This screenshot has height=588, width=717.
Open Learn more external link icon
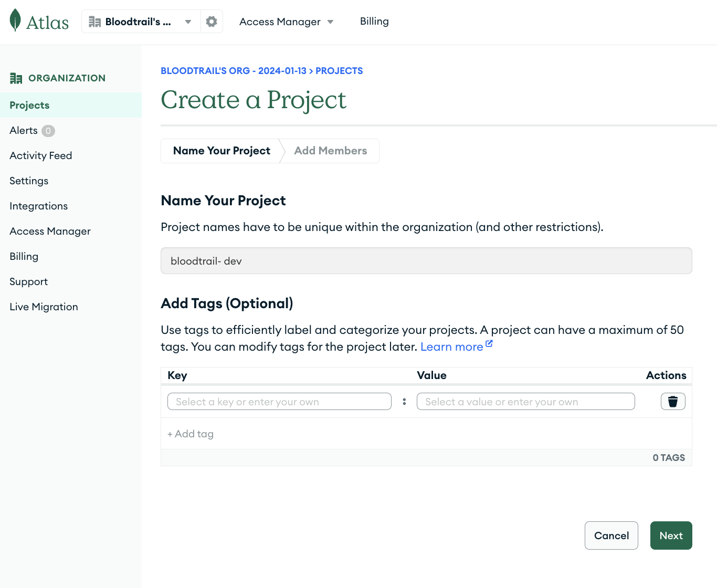[489, 344]
